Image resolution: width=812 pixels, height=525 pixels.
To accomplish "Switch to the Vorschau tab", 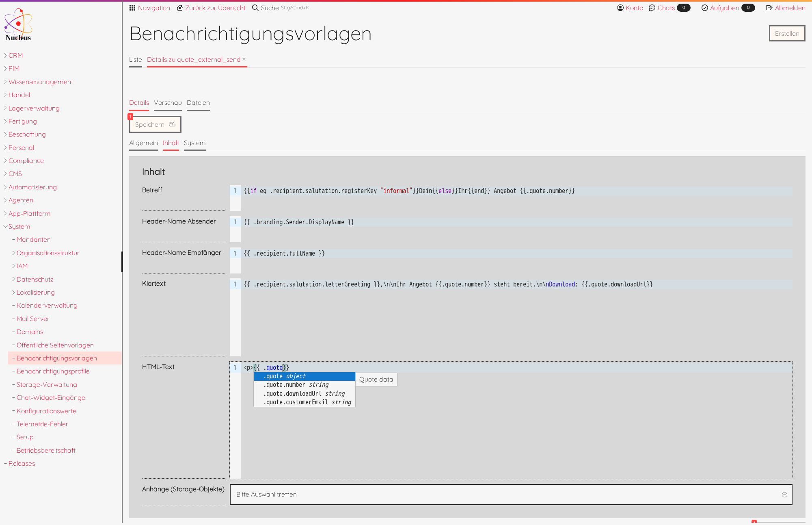I will coord(168,103).
